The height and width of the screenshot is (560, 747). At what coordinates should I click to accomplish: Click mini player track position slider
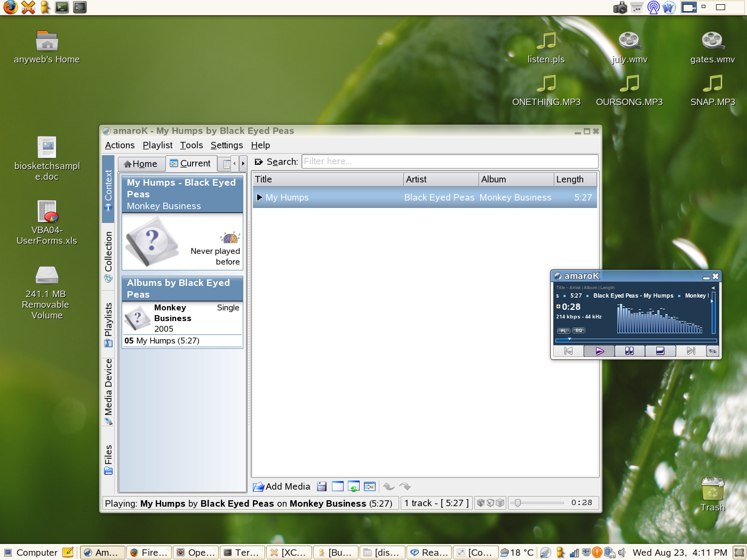[x=635, y=340]
